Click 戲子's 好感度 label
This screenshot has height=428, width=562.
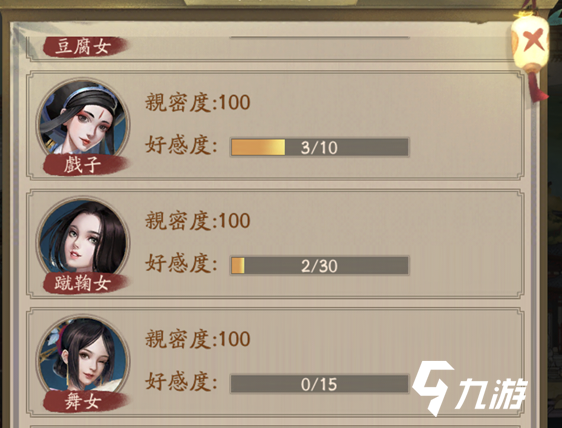coord(181,145)
